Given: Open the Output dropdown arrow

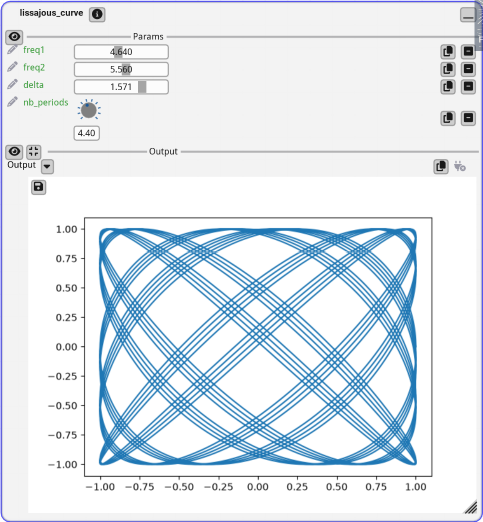Looking at the screenshot, I should [47, 167].
